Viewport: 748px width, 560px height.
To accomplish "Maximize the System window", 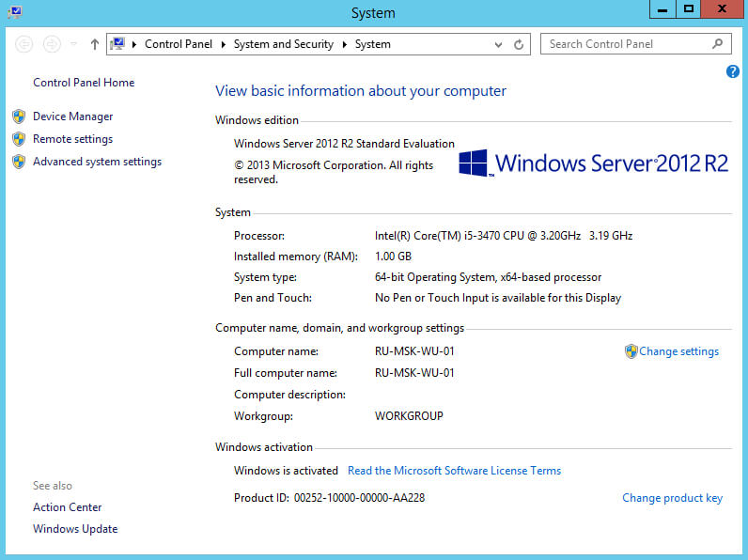I will (689, 9).
